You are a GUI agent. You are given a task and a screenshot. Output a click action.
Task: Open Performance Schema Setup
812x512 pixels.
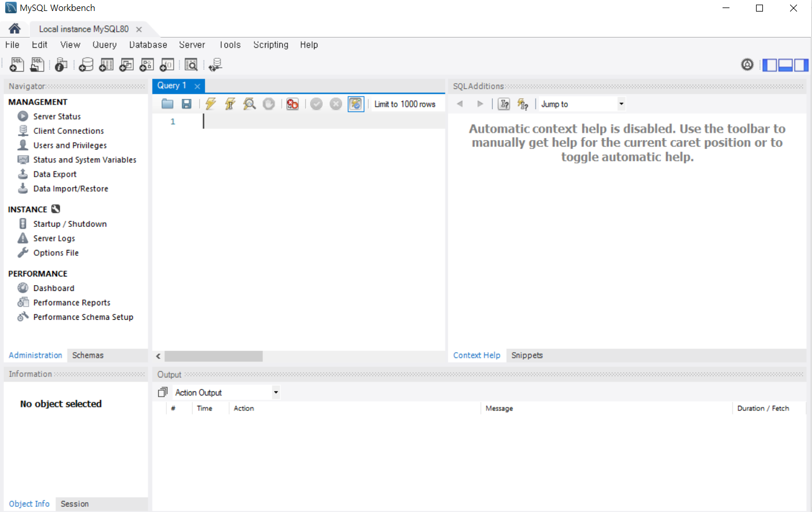[83, 316]
